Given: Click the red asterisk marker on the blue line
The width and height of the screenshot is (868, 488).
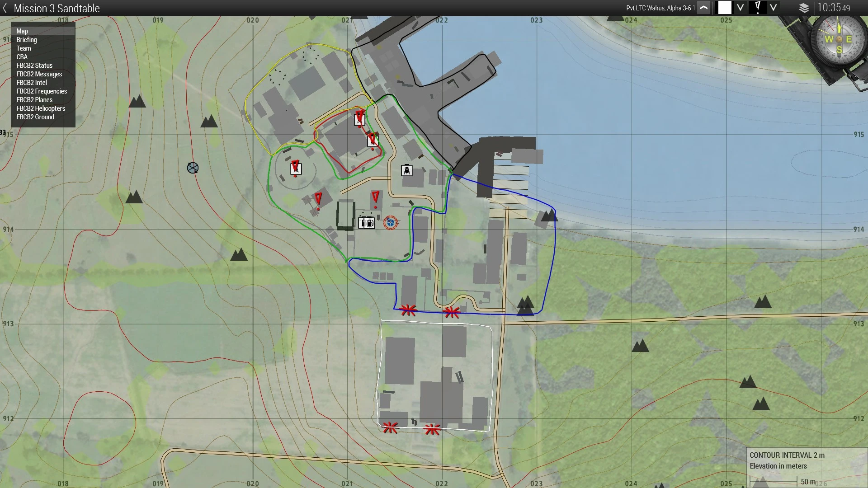Looking at the screenshot, I should pyautogui.click(x=408, y=310).
